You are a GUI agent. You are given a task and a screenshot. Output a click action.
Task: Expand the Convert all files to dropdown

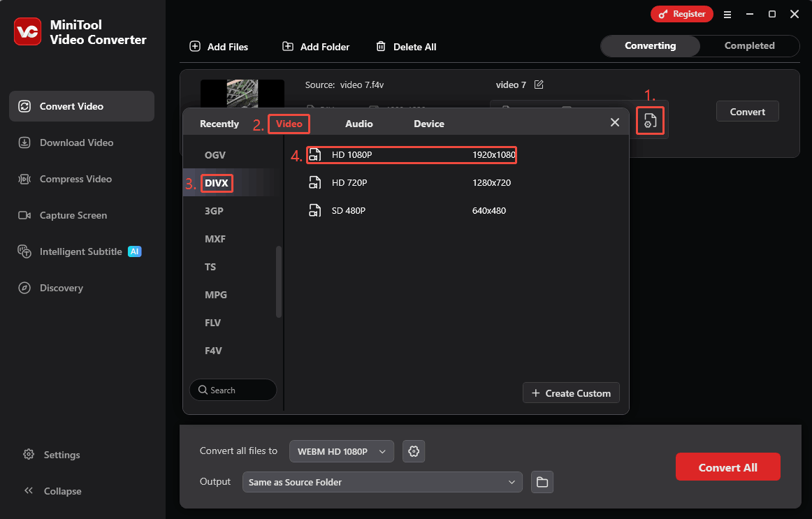click(x=341, y=451)
